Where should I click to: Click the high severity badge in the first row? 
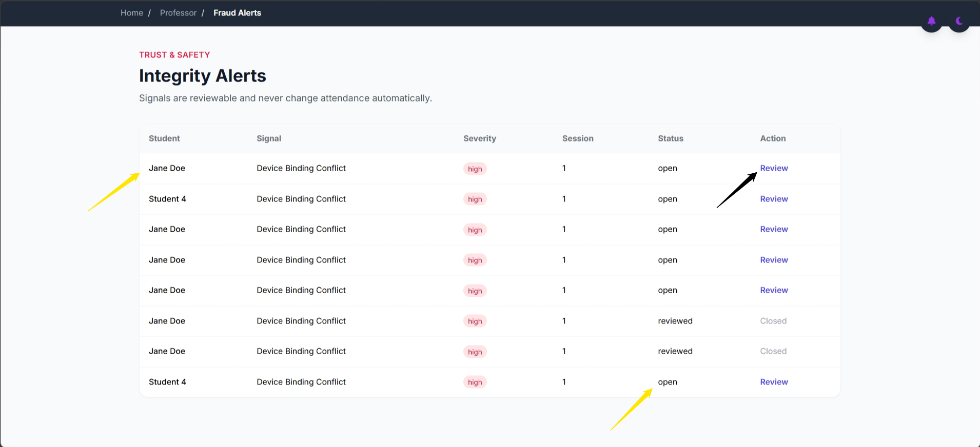[x=475, y=169]
